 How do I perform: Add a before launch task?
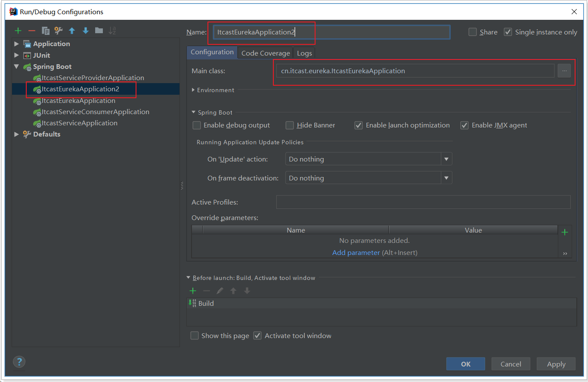point(193,291)
